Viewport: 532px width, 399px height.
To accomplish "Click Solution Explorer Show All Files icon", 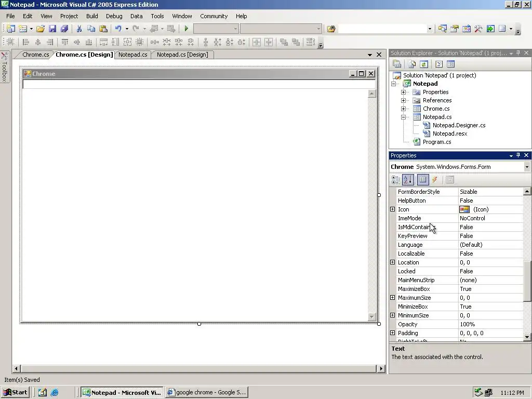I will pyautogui.click(x=412, y=64).
